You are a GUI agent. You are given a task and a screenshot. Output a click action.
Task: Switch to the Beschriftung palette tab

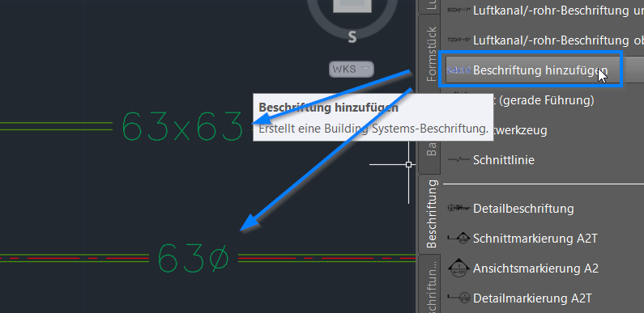pyautogui.click(x=430, y=214)
